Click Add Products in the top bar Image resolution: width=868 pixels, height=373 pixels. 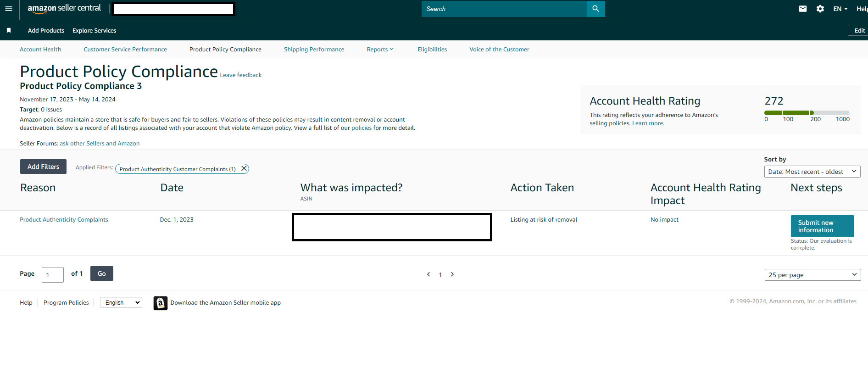46,31
